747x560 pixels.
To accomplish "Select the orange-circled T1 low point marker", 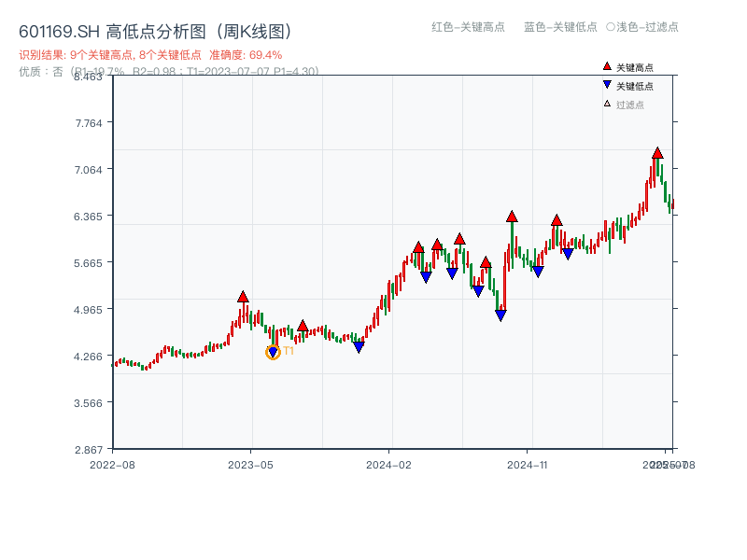I will (273, 352).
